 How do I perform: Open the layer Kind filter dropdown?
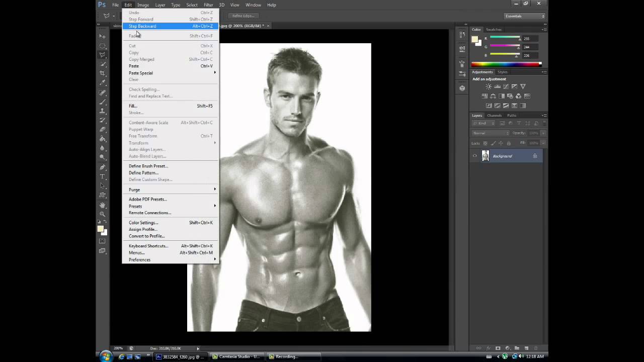coord(484,123)
